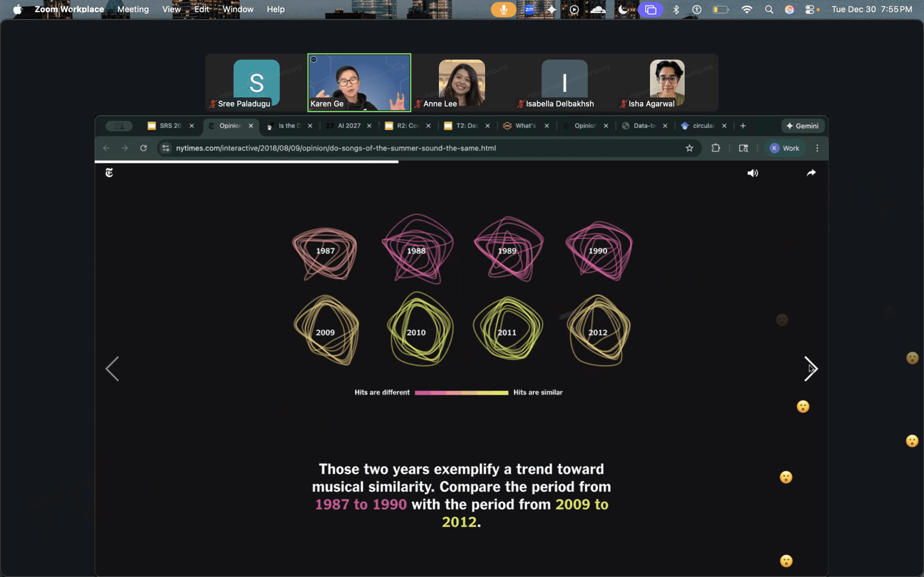Open Chrome's three-dot menu
The height and width of the screenshot is (577, 924).
click(817, 148)
